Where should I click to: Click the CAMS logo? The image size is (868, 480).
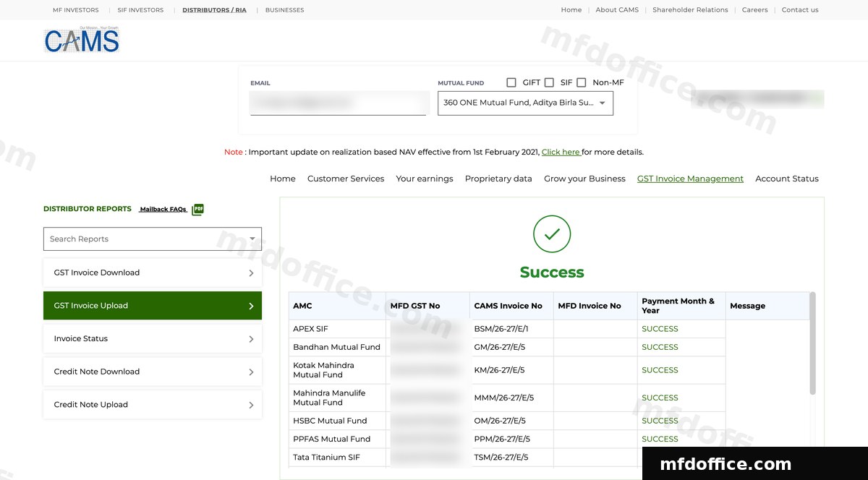[x=82, y=40]
